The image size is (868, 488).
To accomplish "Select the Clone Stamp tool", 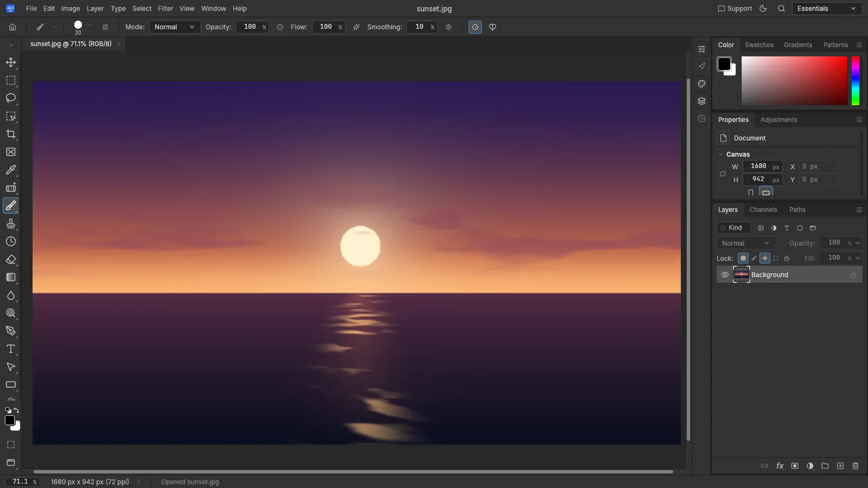I will (x=11, y=223).
